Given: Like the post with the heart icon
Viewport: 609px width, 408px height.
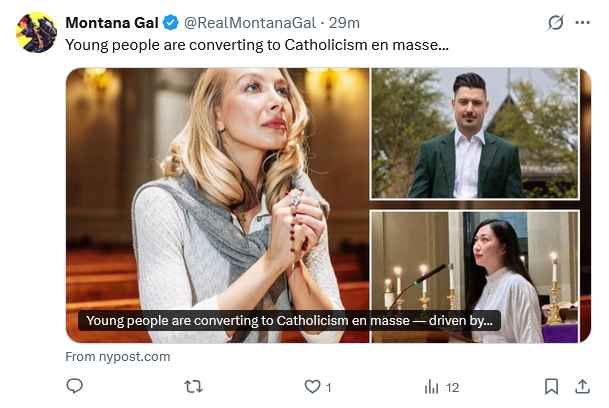Looking at the screenshot, I should [x=312, y=386].
